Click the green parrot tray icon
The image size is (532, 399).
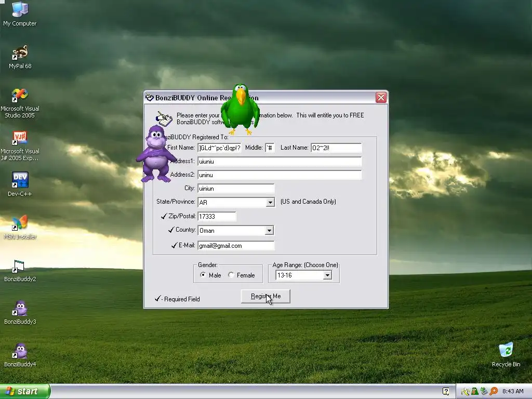click(475, 392)
